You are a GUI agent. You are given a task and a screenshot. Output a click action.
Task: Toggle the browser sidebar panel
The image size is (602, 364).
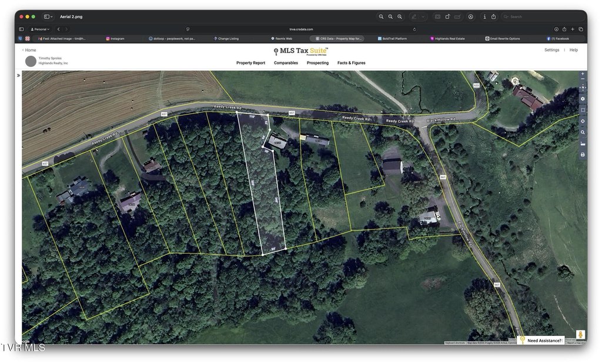pos(21,29)
